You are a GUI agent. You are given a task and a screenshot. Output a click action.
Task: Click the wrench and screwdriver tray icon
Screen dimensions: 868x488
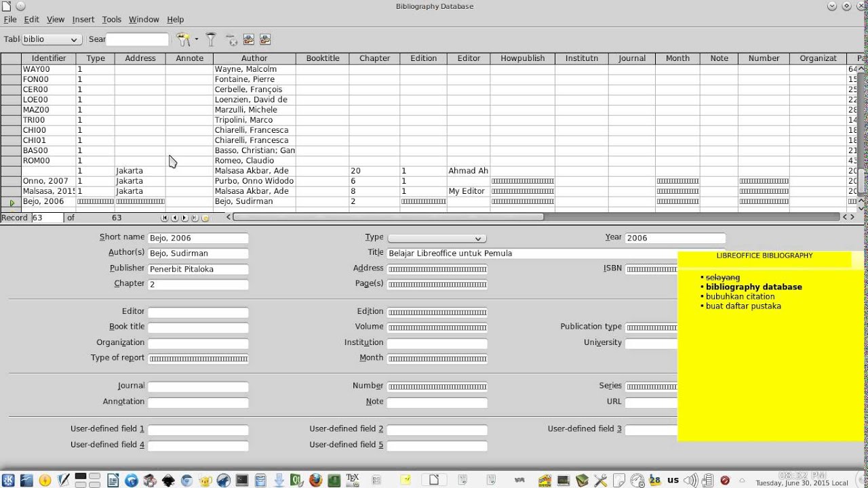[x=601, y=481]
